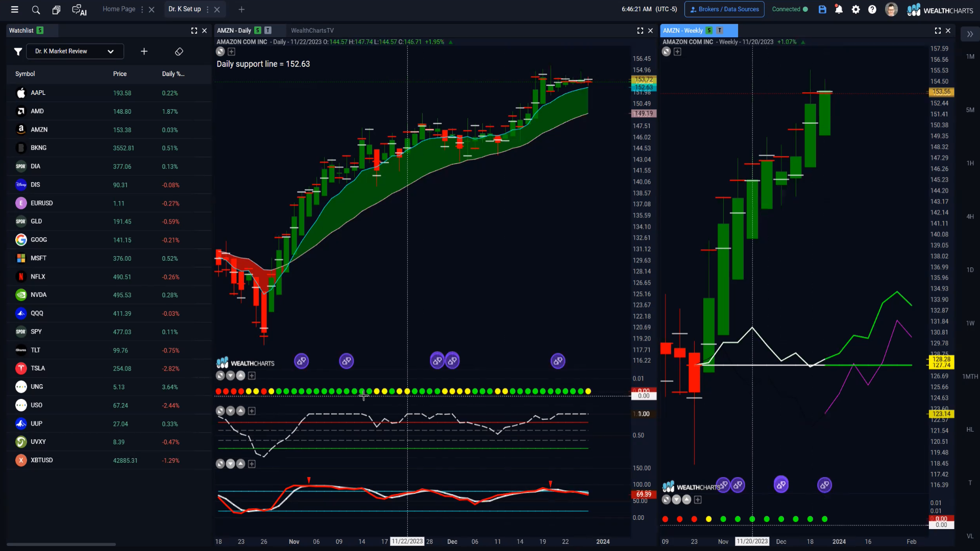Select the 1H timeframe in the right sidebar
This screenshot has width=980, height=551.
(x=970, y=164)
